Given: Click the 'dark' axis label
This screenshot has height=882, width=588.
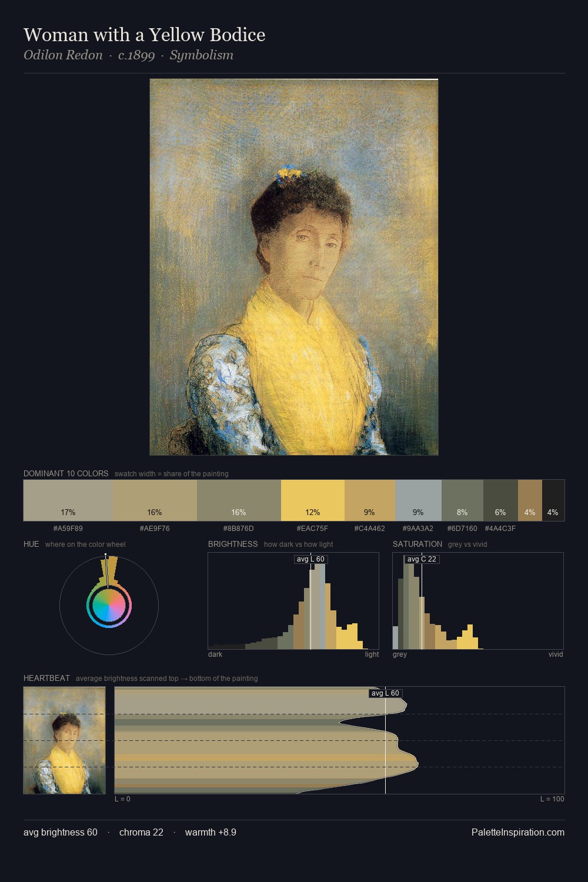Looking at the screenshot, I should pos(215,654).
